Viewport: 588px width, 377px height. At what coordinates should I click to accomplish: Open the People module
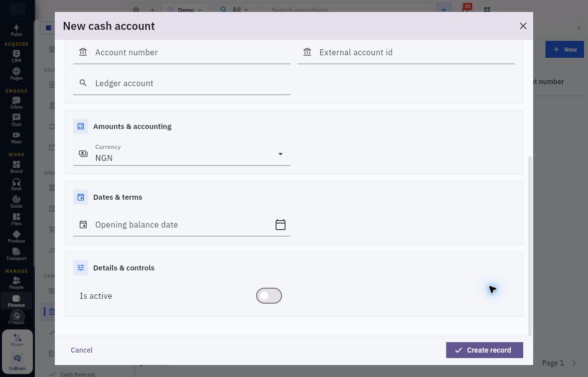click(x=16, y=283)
